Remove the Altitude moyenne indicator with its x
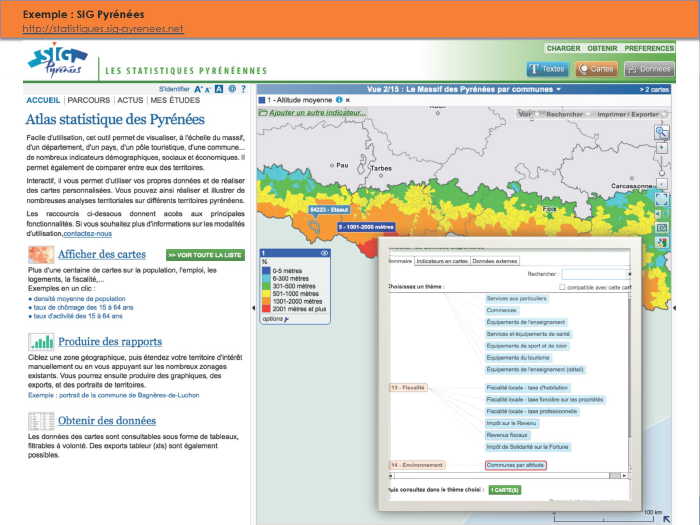The image size is (700, 525). coord(348,100)
